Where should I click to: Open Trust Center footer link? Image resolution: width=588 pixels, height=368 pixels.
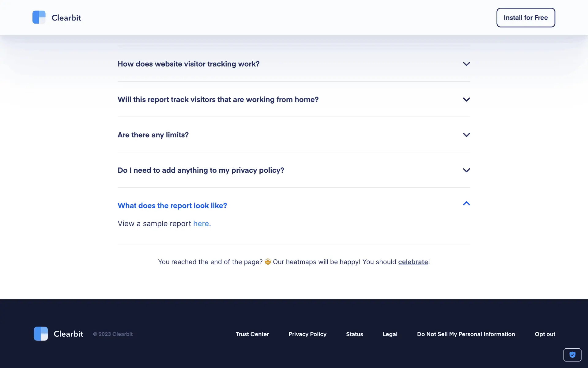252,334
